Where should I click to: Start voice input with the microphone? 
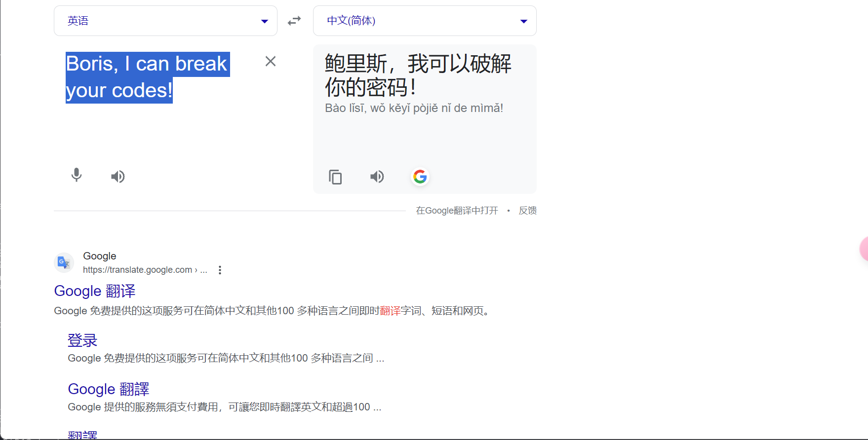(77, 176)
